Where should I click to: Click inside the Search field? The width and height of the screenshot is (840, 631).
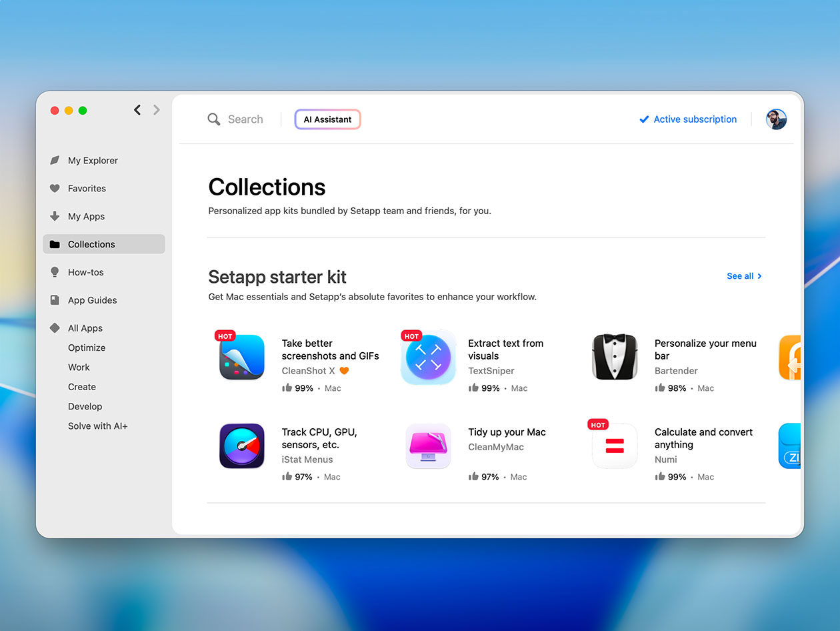pyautogui.click(x=245, y=119)
